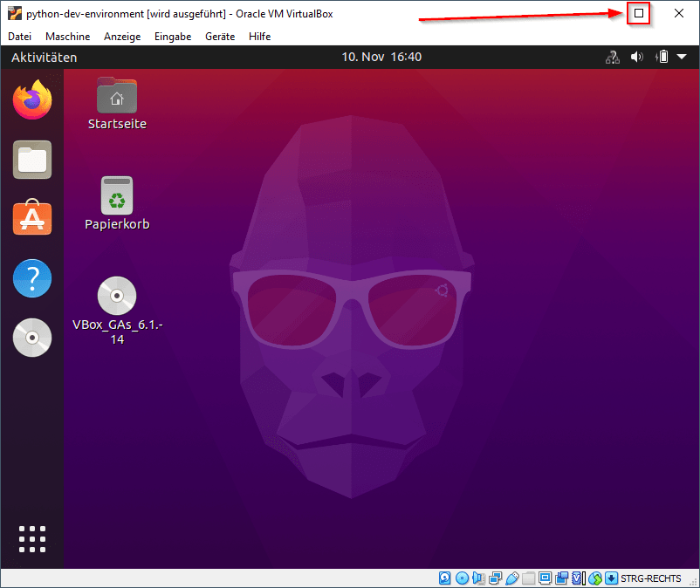
Task: Launch the Files manager in dock
Action: point(32,160)
